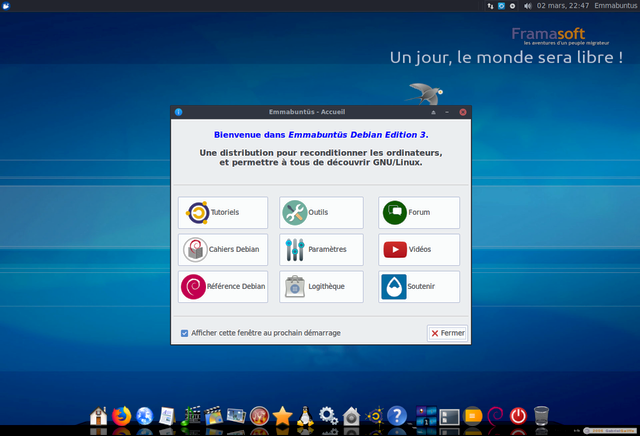This screenshot has height=436, width=640.
Task: Click the info icon in the dialog title bar
Action: click(178, 112)
